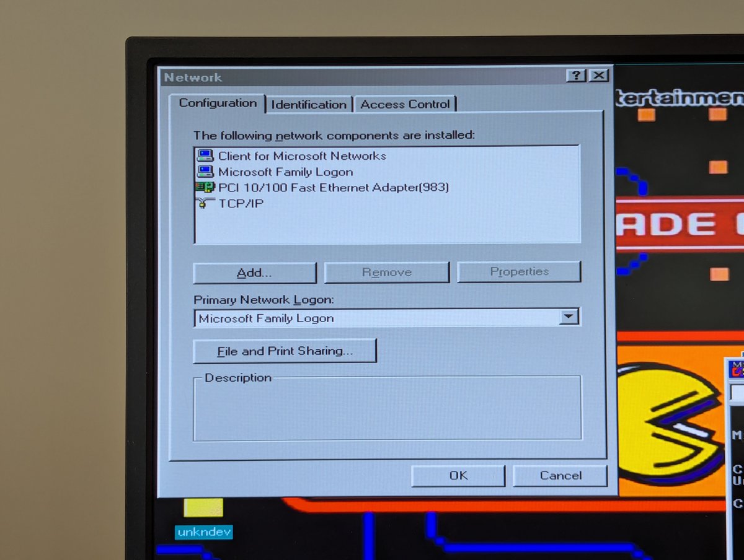Select the Client for Microsoft Networks icon
Viewport: 744px width, 560px height.
pyautogui.click(x=205, y=155)
